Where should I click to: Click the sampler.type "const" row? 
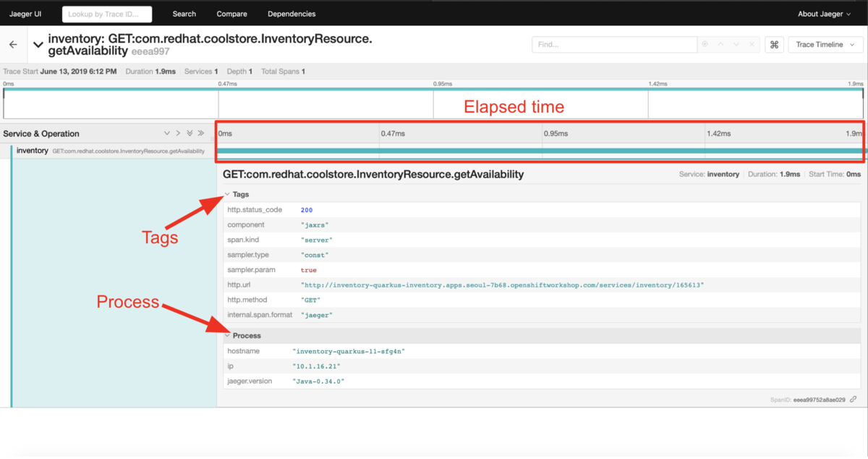542,255
